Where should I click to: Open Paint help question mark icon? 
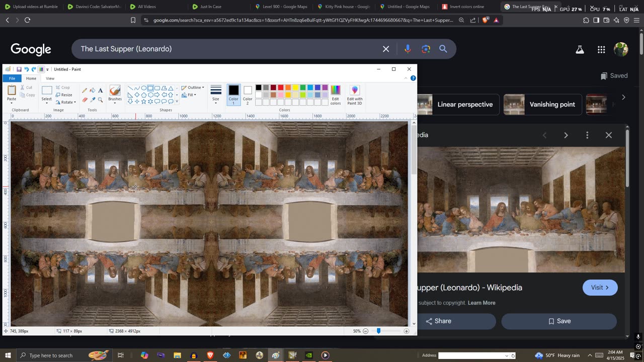pos(413,78)
